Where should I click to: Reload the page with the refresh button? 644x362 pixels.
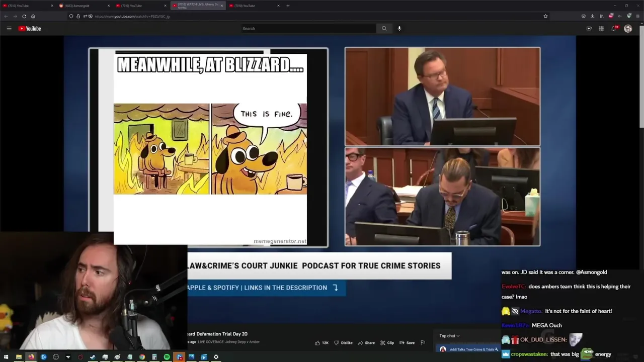(x=24, y=16)
